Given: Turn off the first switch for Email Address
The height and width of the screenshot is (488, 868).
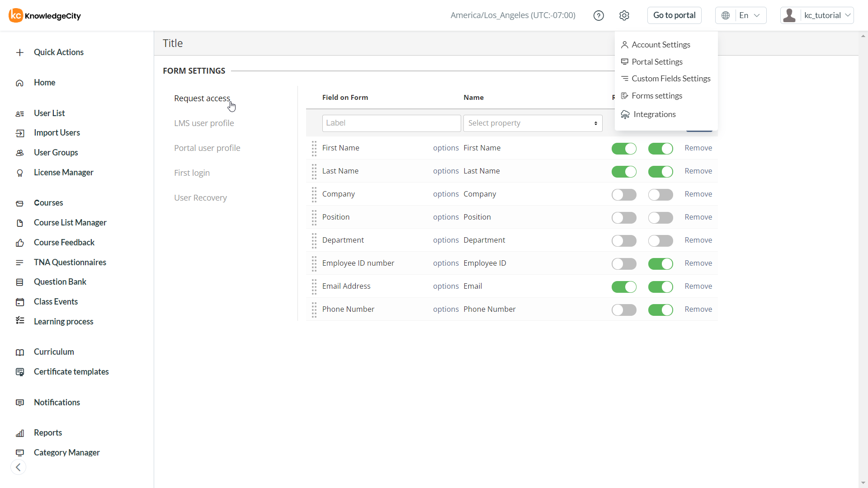Looking at the screenshot, I should pyautogui.click(x=624, y=287).
